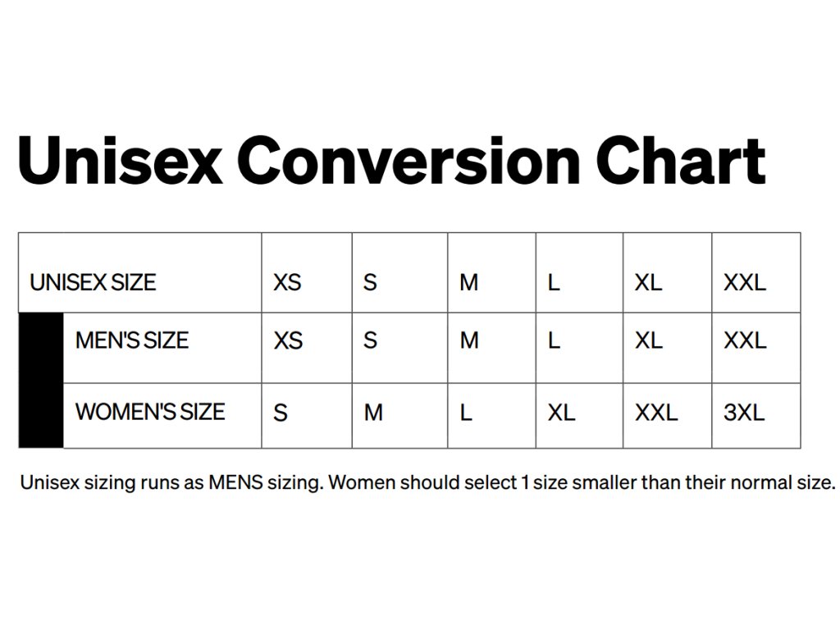840x630 pixels.
Task: Click M in the Men's Size row
Action: coord(469,340)
